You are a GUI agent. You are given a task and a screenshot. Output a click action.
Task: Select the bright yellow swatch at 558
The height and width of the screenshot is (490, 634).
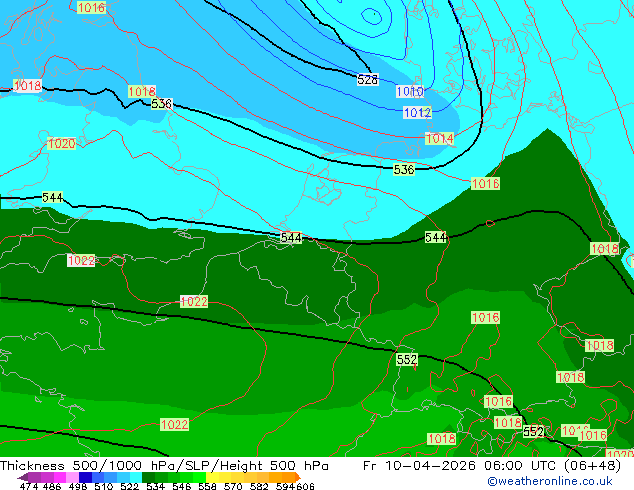pyautogui.click(x=212, y=477)
